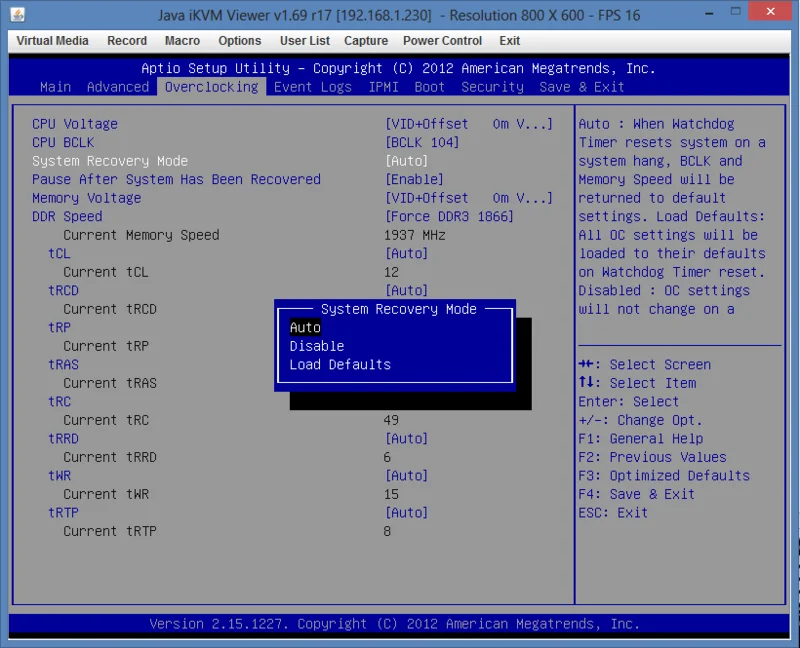This screenshot has height=648, width=800.
Task: Click the Current tRCD label
Action: pyautogui.click(x=110, y=309)
